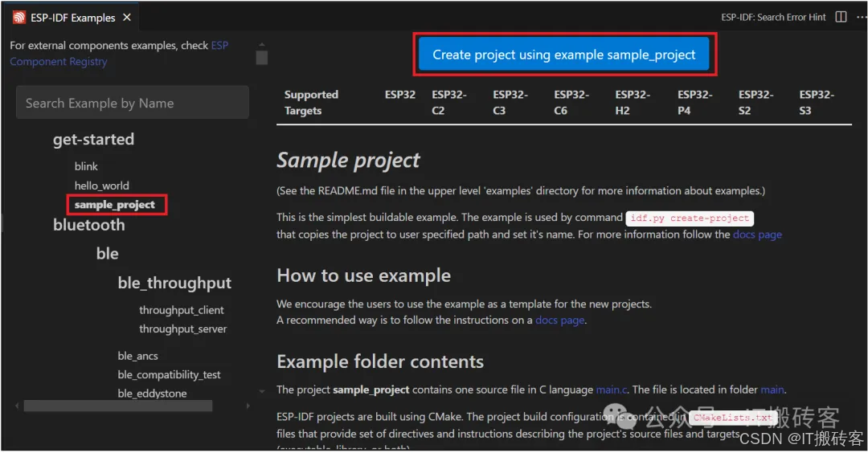Open the main.c link
The width and height of the screenshot is (868, 453).
(x=611, y=390)
